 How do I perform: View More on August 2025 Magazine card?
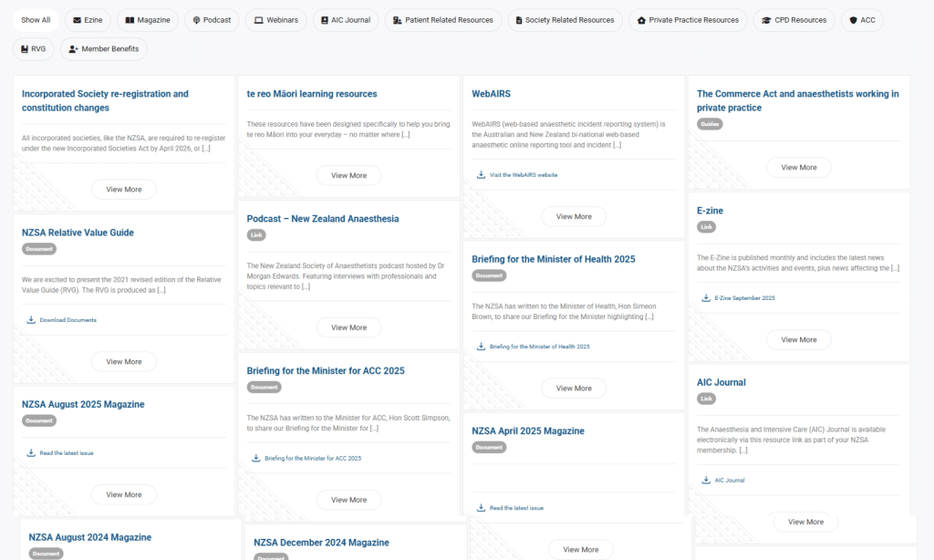[124, 494]
